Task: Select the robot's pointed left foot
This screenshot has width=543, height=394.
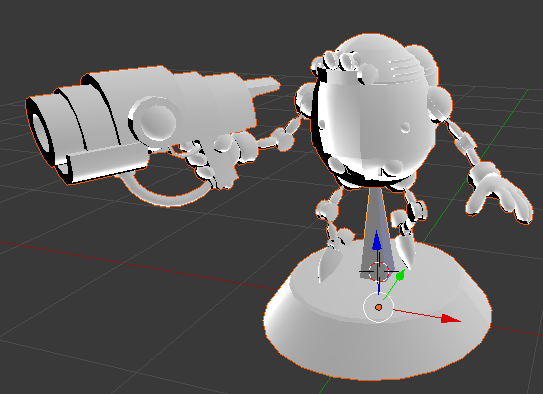Action: pos(328,263)
